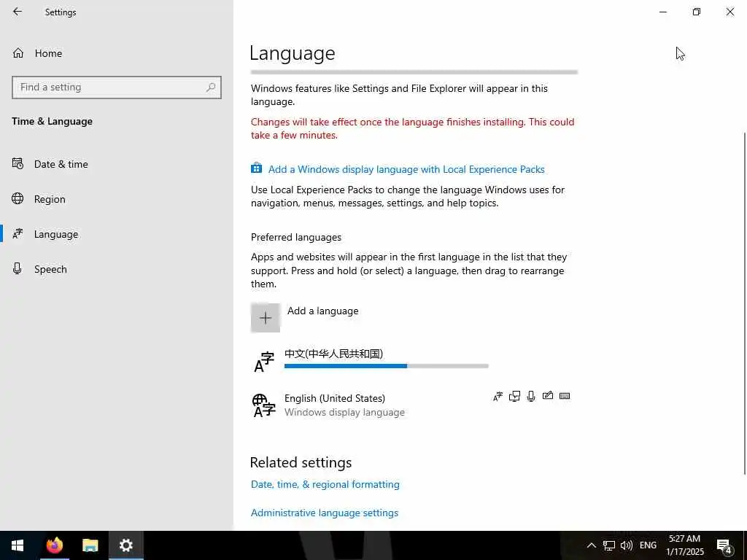Click the Date & time calendar icon
Image resolution: width=747 pixels, height=560 pixels.
(18, 164)
